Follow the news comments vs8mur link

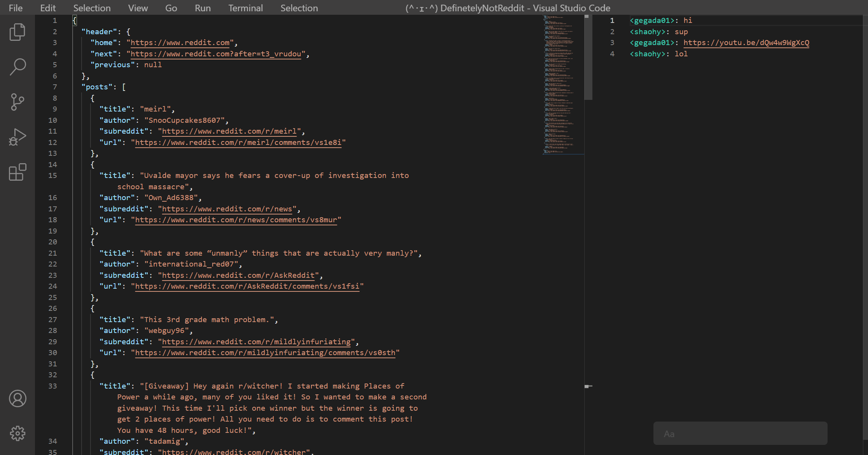(x=236, y=220)
